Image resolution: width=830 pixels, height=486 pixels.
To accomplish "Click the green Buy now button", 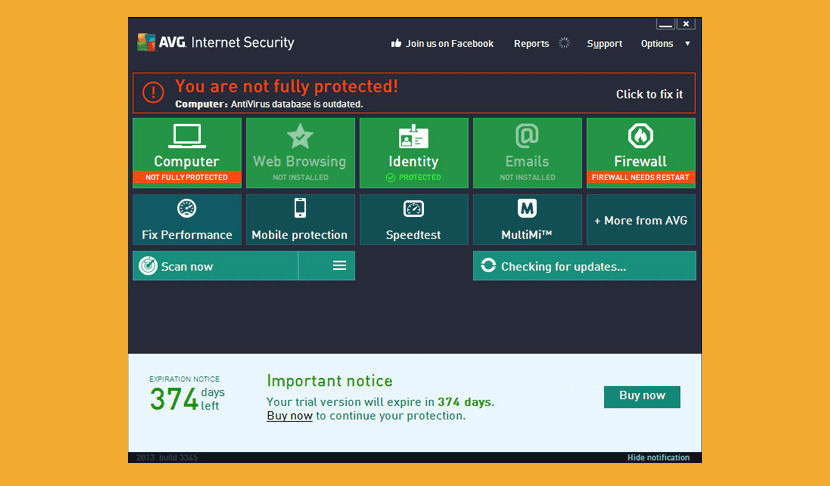I will pyautogui.click(x=642, y=397).
